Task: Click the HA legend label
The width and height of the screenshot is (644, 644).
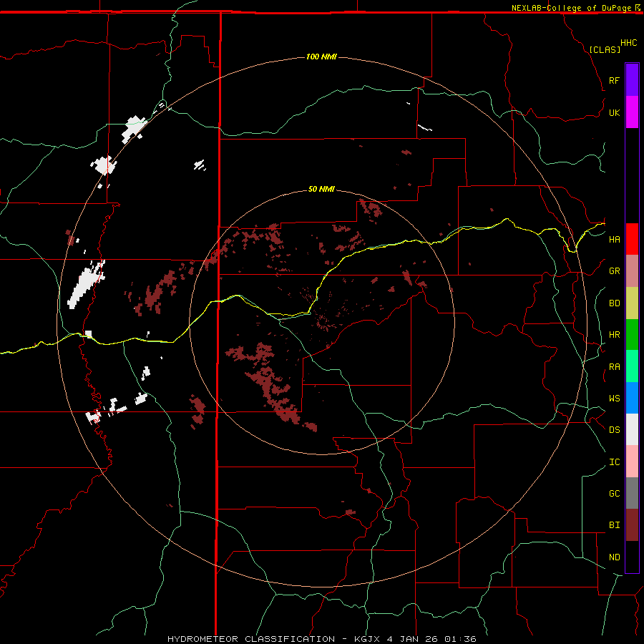Action: tap(615, 240)
